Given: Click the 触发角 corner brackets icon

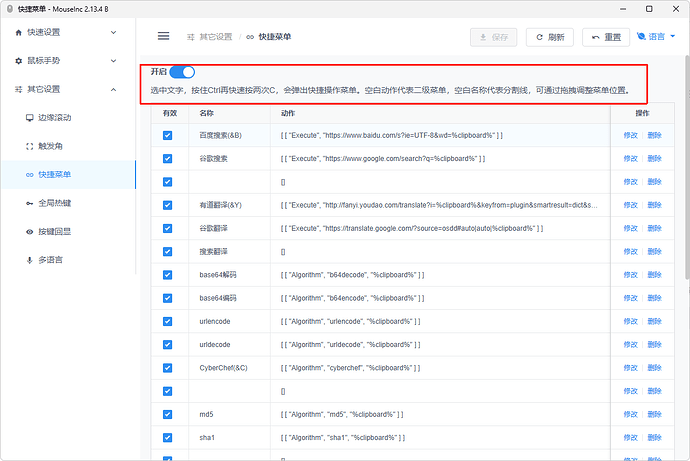Looking at the screenshot, I should coord(29,146).
